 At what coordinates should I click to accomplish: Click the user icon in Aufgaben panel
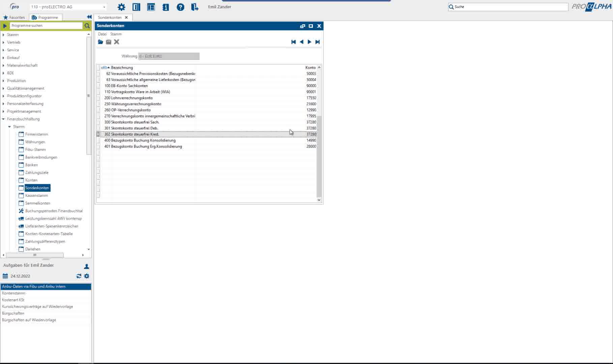[x=87, y=266]
